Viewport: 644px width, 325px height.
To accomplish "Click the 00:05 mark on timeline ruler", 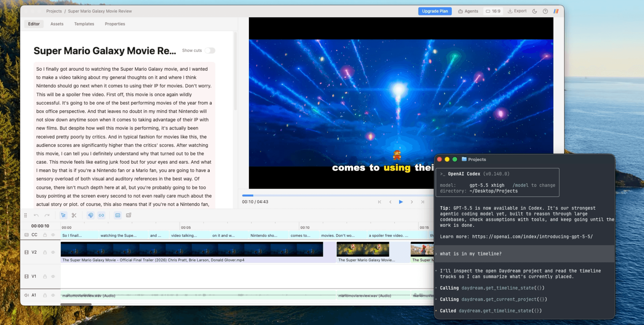I will click(186, 227).
